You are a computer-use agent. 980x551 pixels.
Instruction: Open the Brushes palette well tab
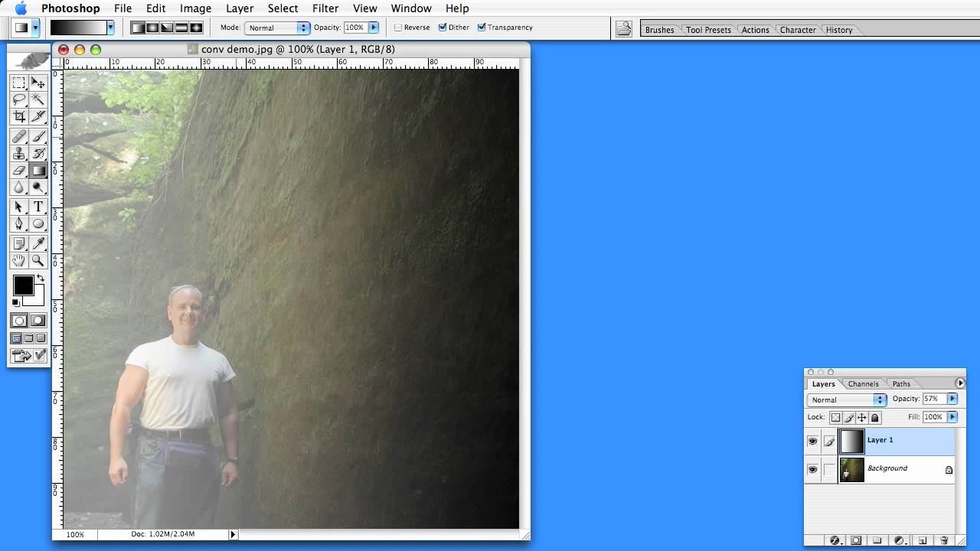(659, 30)
